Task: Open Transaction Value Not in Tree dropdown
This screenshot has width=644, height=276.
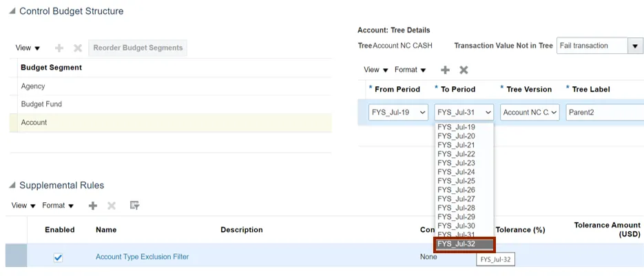Action: tap(634, 46)
